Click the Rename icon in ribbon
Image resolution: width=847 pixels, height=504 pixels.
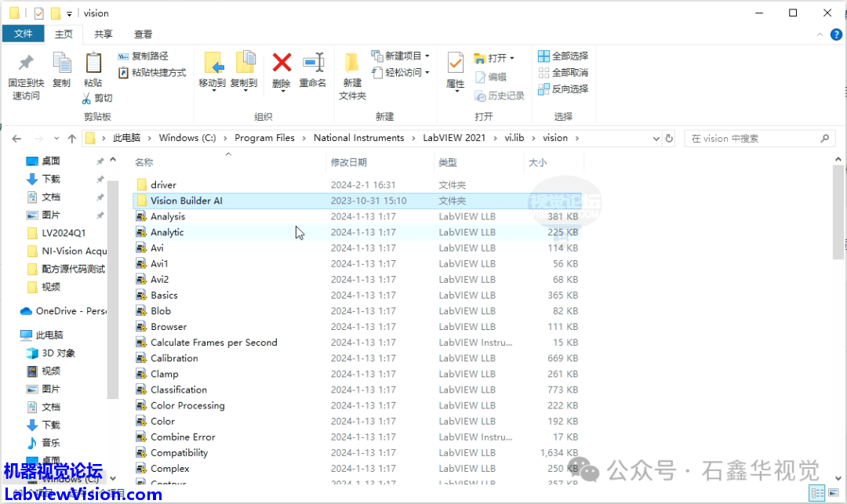click(x=313, y=63)
